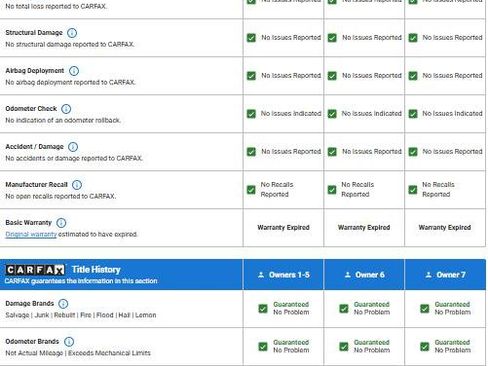488x366 pixels.
Task: Click 'No Issues Indicated' under Owner 7
Action: 452,114
